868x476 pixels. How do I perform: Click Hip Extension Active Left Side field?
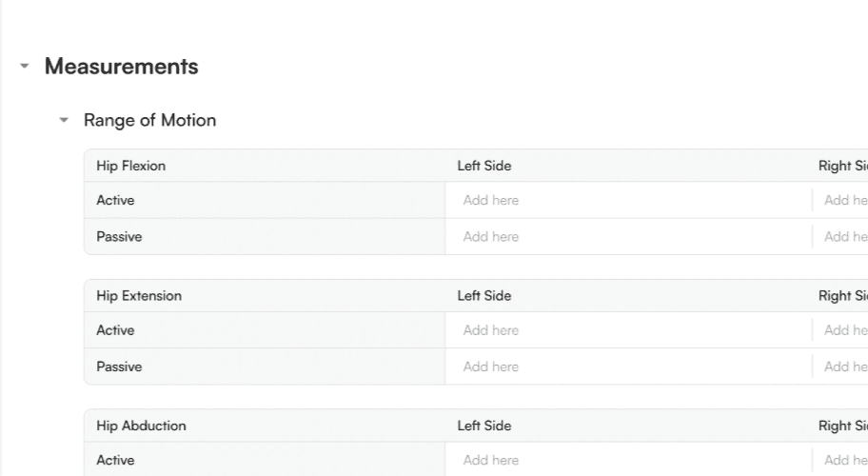(x=626, y=330)
